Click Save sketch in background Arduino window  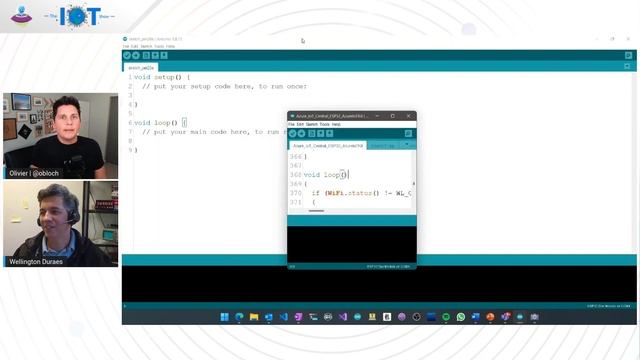(x=164, y=56)
